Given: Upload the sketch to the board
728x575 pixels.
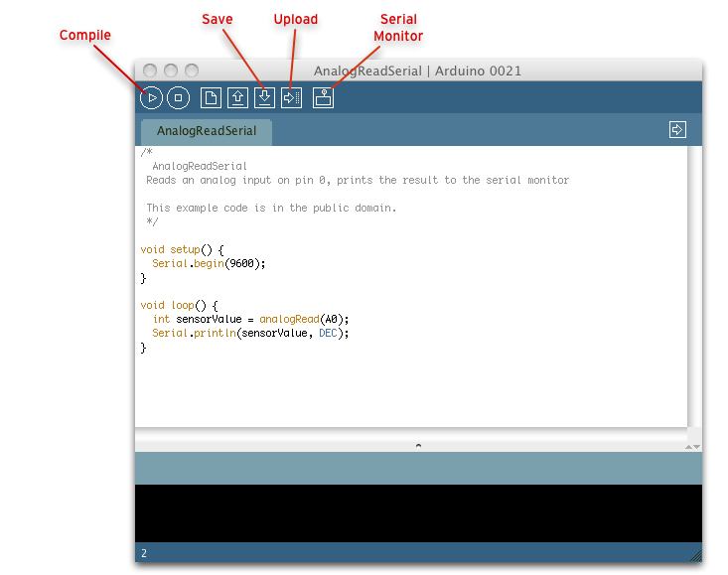Looking at the screenshot, I should 291,97.
